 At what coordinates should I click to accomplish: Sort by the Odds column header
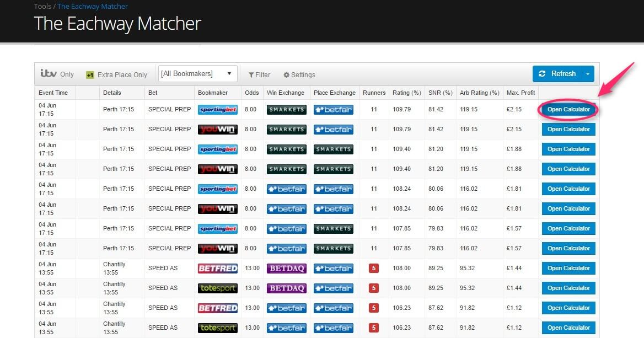point(252,93)
